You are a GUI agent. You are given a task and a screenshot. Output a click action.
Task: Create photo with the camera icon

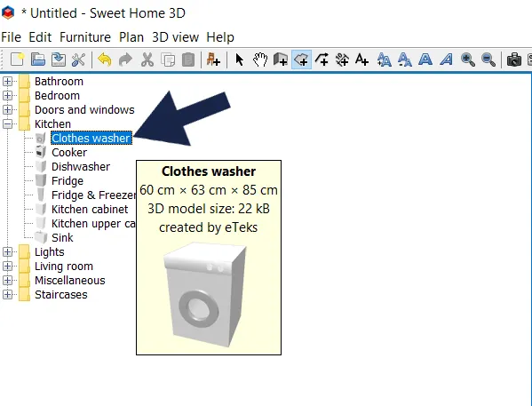coord(514,60)
